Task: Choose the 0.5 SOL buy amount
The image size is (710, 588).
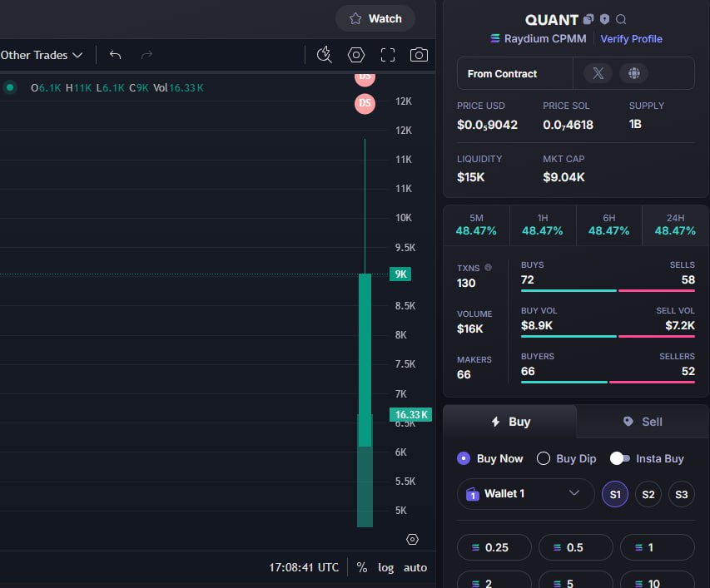Action: click(575, 547)
